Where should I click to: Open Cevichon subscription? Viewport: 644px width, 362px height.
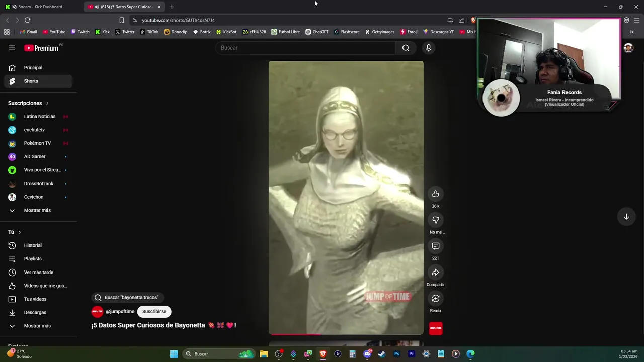38,197
